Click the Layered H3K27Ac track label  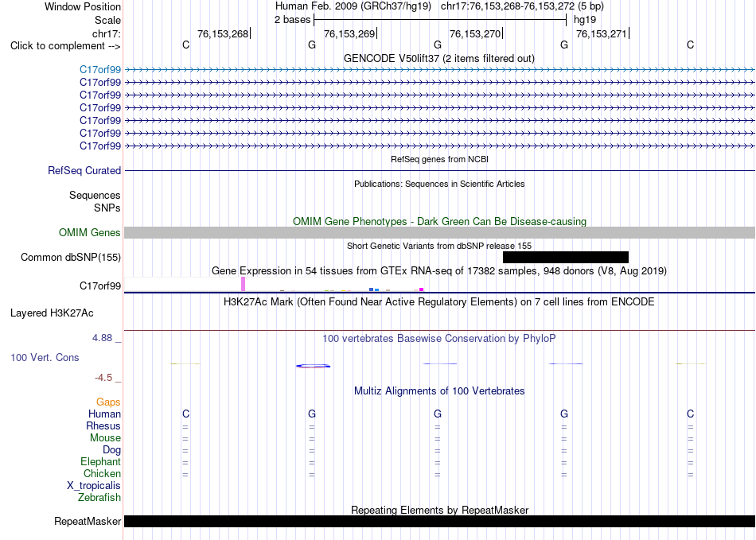pos(52,313)
